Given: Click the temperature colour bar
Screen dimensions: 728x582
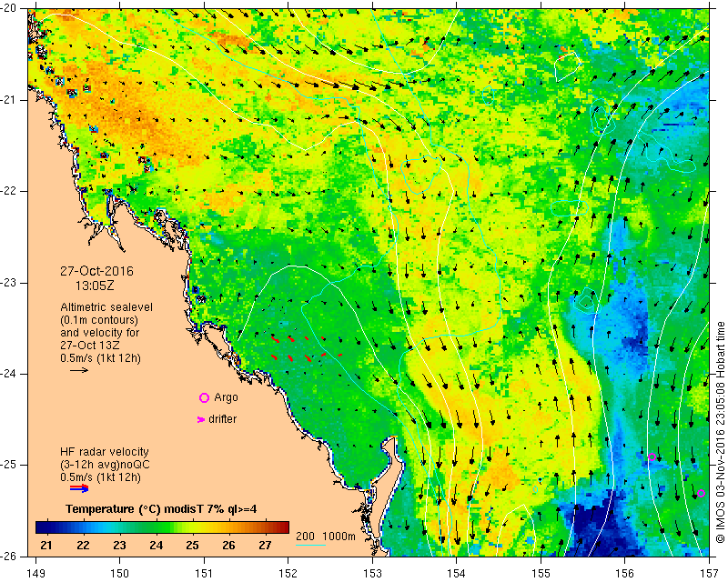Looking at the screenshot, I should coord(163,527).
